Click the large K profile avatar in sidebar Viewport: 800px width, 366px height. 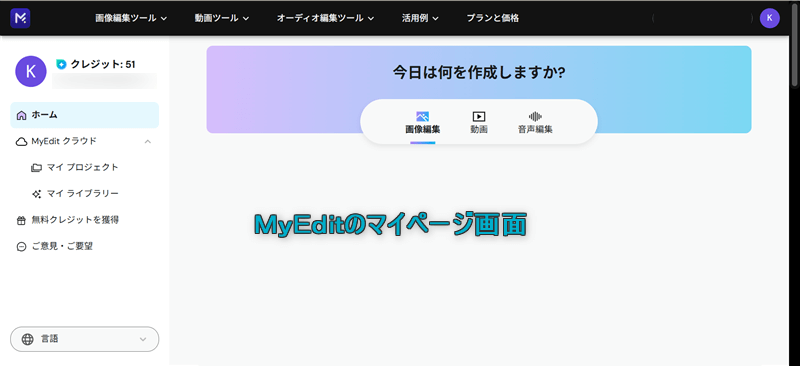[x=31, y=71]
